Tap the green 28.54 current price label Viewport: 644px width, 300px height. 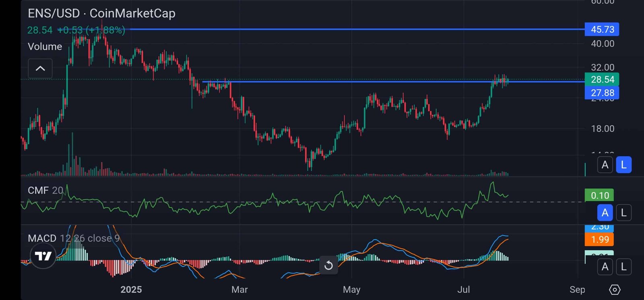pos(602,79)
